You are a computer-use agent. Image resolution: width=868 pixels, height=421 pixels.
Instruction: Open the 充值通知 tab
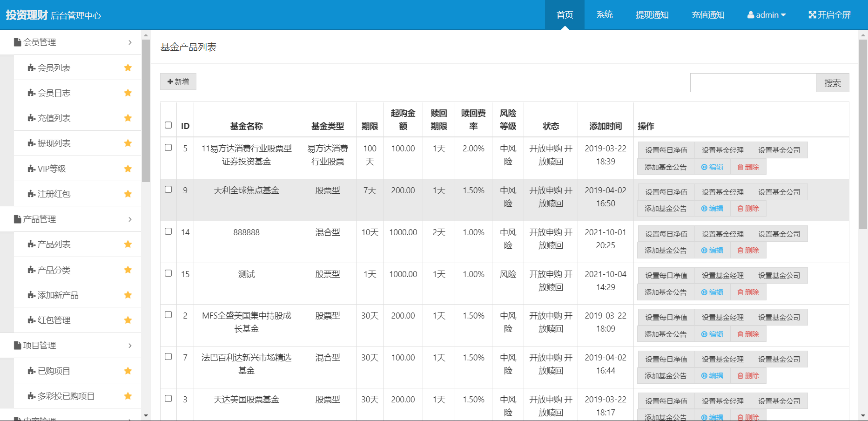(x=708, y=15)
